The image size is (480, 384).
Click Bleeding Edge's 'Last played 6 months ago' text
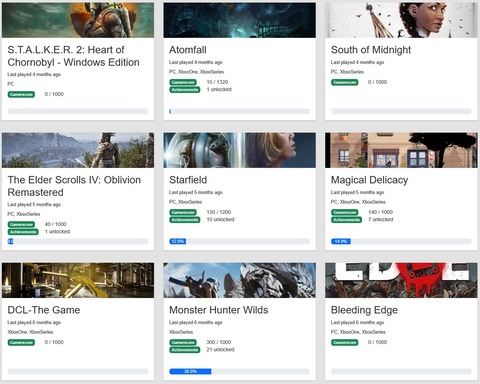click(x=357, y=322)
